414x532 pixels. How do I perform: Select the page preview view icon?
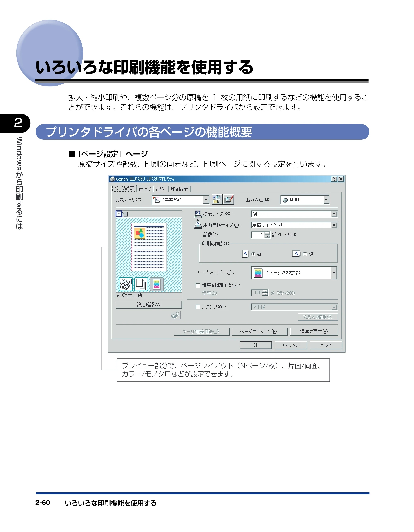(119, 214)
